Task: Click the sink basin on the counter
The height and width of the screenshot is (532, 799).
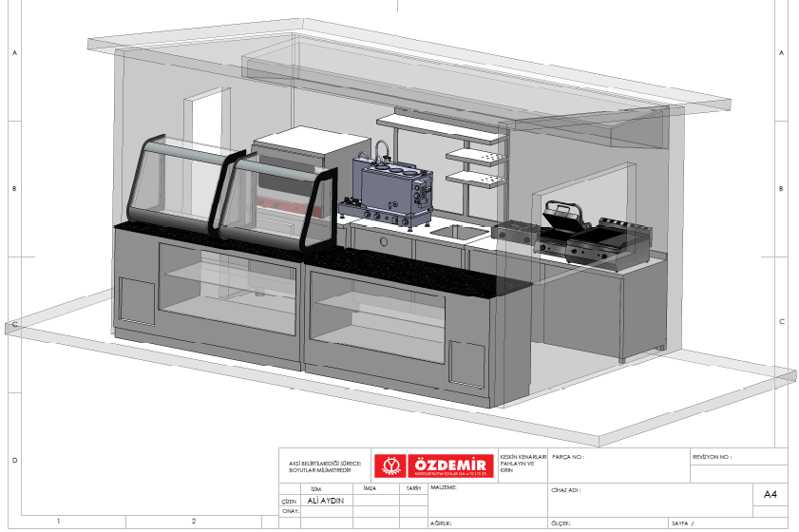Action: click(x=447, y=231)
